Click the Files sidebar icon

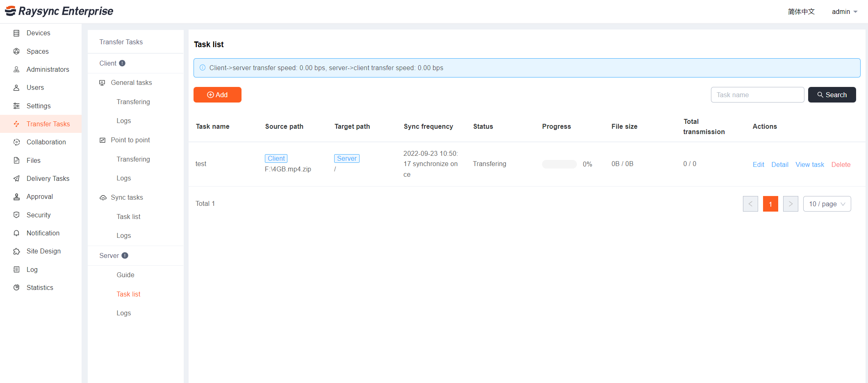16,160
